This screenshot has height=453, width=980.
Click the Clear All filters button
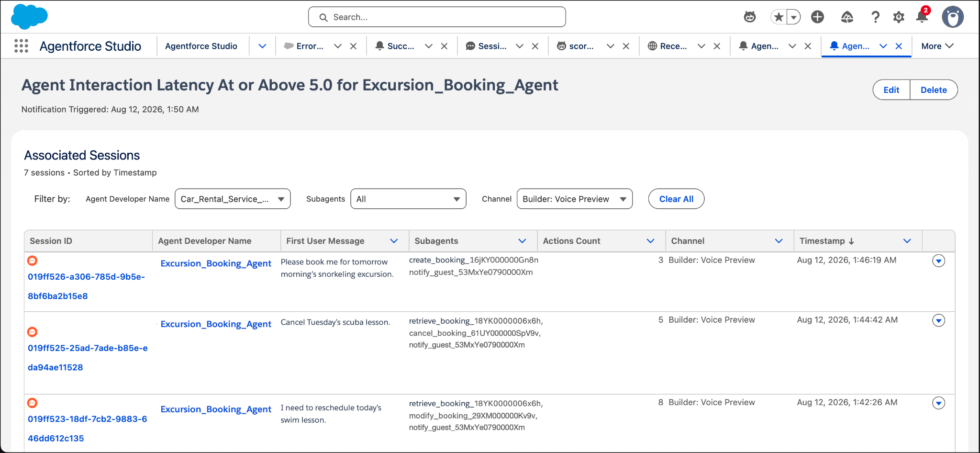(x=676, y=199)
